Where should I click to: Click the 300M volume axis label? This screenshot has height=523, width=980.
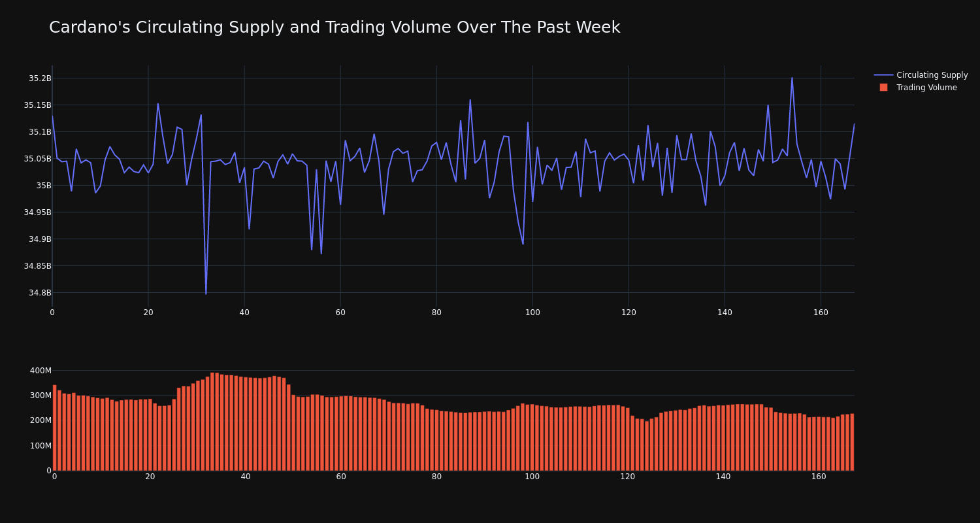[40, 396]
